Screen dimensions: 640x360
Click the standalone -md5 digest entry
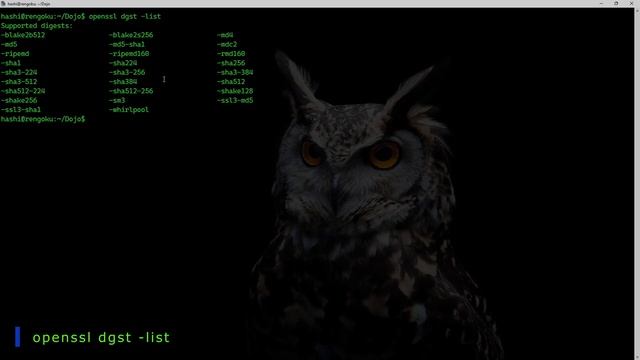[9, 44]
